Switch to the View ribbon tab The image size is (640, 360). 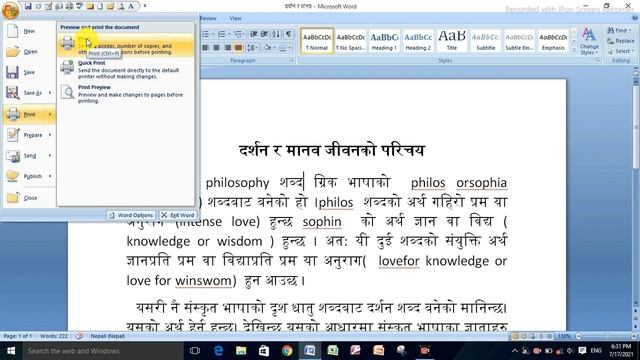pyautogui.click(x=235, y=18)
